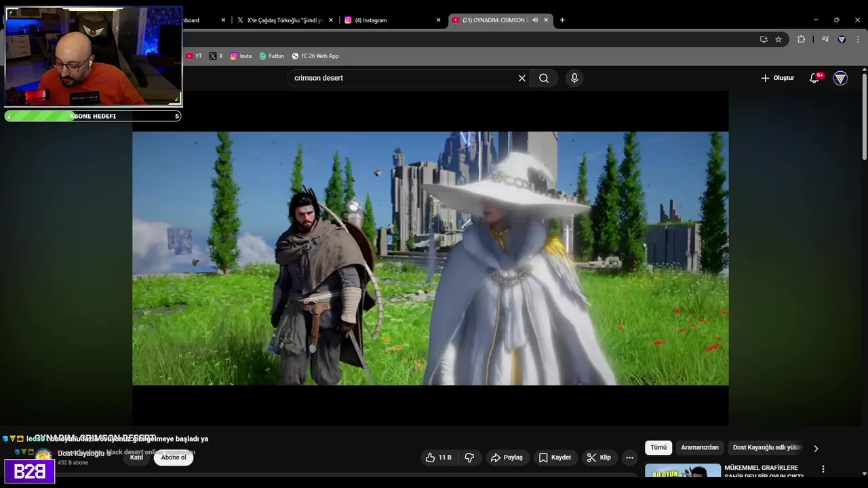Share the video via Paylaş
This screenshot has height=488, width=868.
(x=507, y=457)
